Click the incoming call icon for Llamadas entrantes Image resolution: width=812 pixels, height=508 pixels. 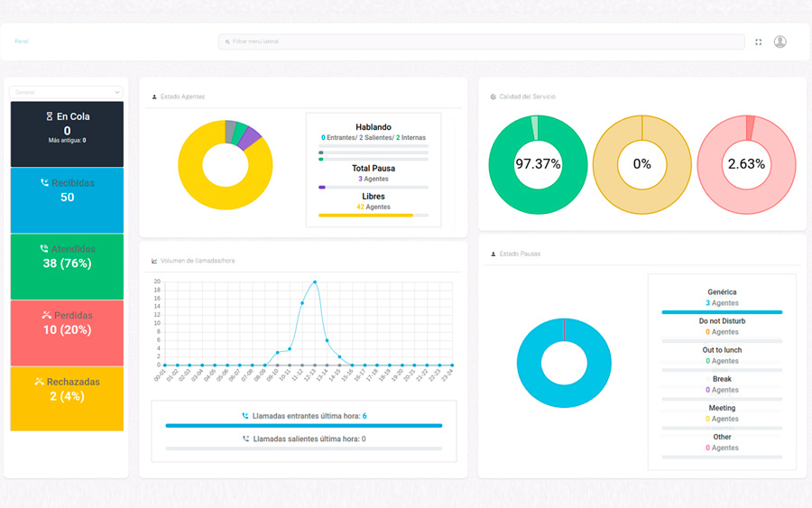coord(245,416)
